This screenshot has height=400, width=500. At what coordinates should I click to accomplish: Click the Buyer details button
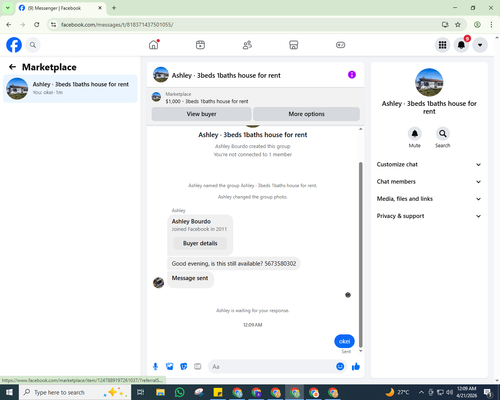tap(200, 243)
